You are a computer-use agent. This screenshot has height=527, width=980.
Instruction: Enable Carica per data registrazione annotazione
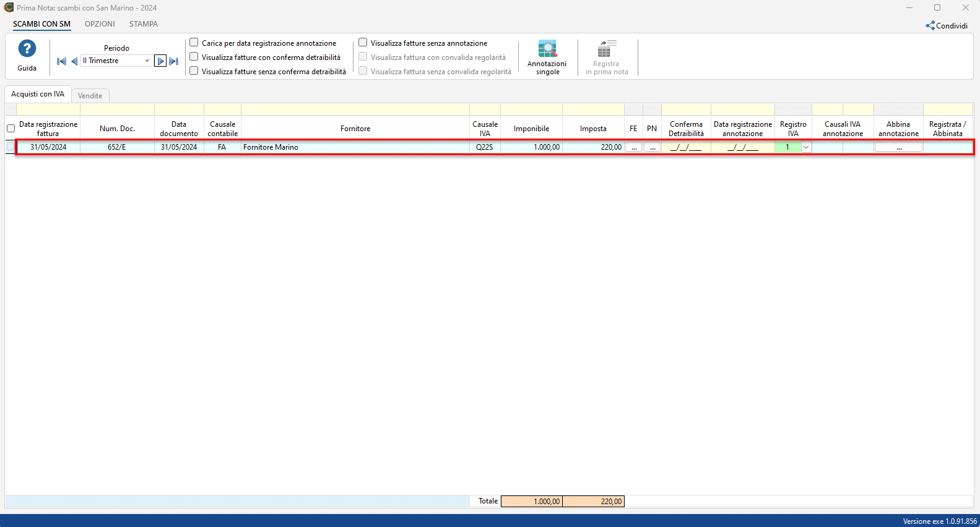tap(194, 43)
